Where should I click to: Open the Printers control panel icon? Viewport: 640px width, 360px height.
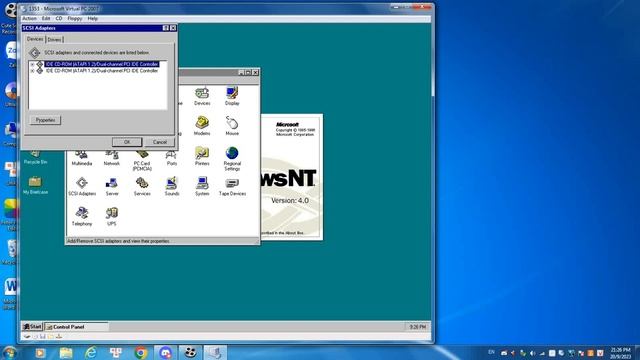tap(202, 156)
